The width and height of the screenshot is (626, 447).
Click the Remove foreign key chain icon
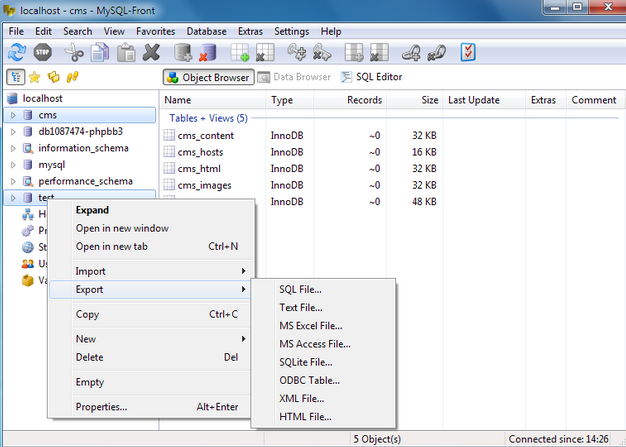click(436, 53)
